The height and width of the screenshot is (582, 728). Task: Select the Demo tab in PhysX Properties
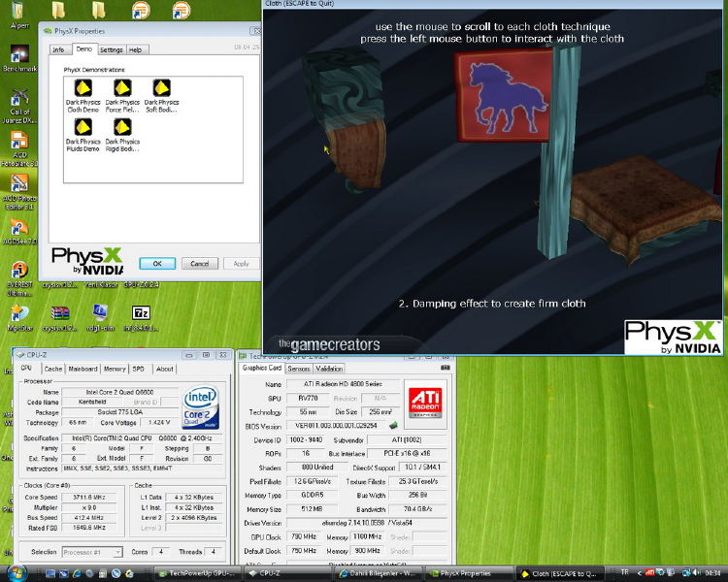pyautogui.click(x=84, y=48)
